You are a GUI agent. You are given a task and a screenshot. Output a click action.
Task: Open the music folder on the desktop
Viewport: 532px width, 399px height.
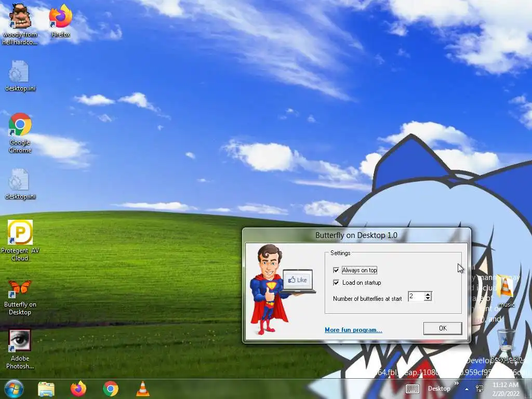coord(506,291)
